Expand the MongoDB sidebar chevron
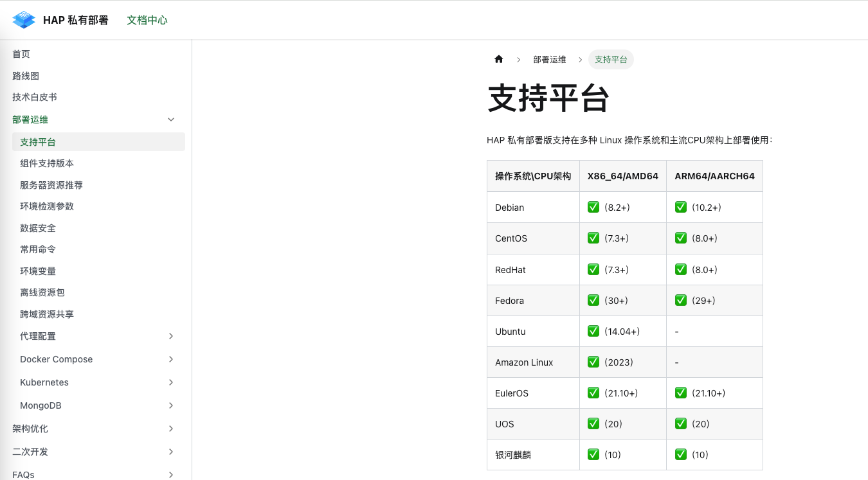This screenshot has height=480, width=868. 171,405
